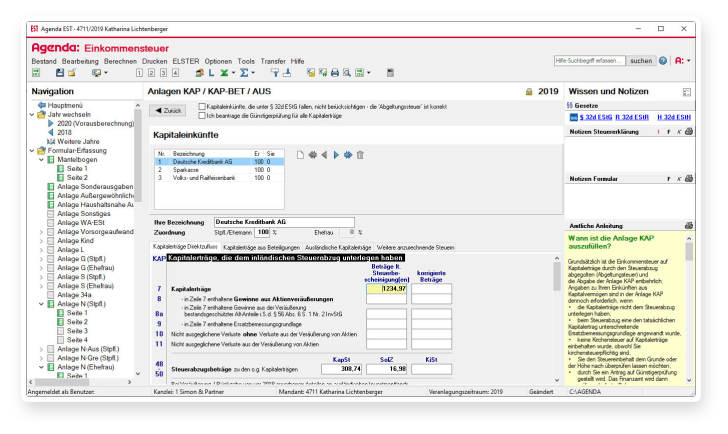Print the Amtliche Anleitung section
Image resolution: width=728 pixels, height=434 pixels.
(688, 225)
